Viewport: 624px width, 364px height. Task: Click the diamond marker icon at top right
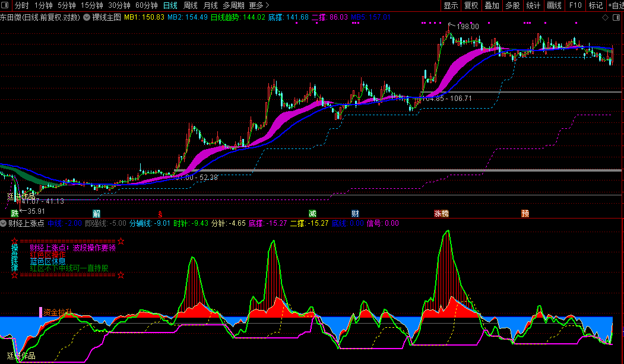(x=605, y=17)
